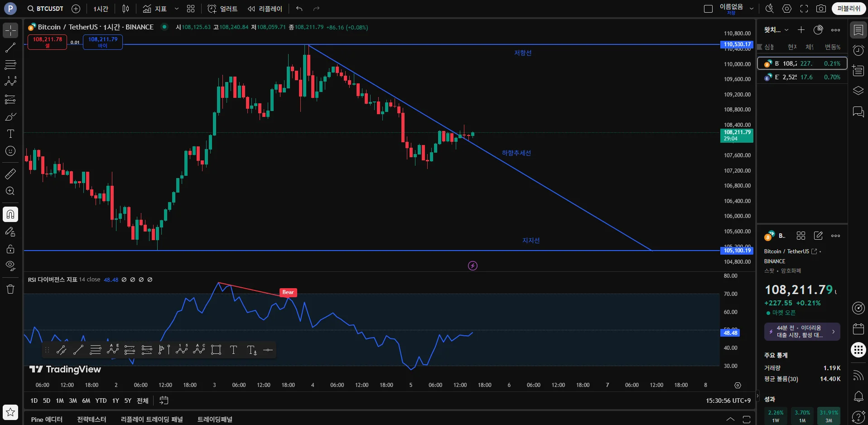
Task: Select the 1Y time range button
Action: [x=116, y=401]
